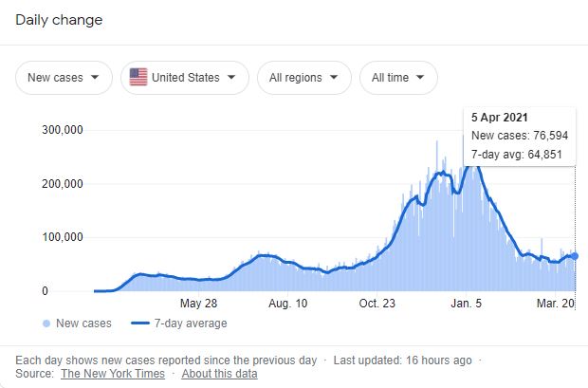Click the New cases legend dot
Viewport: 588px width, 388px height.
(x=46, y=323)
